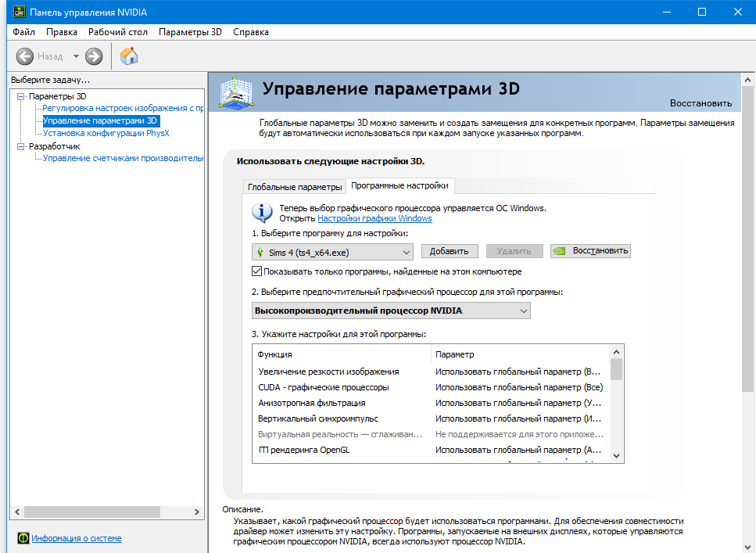This screenshot has width=756, height=553.
Task: Click the Функция column header
Action: point(342,354)
